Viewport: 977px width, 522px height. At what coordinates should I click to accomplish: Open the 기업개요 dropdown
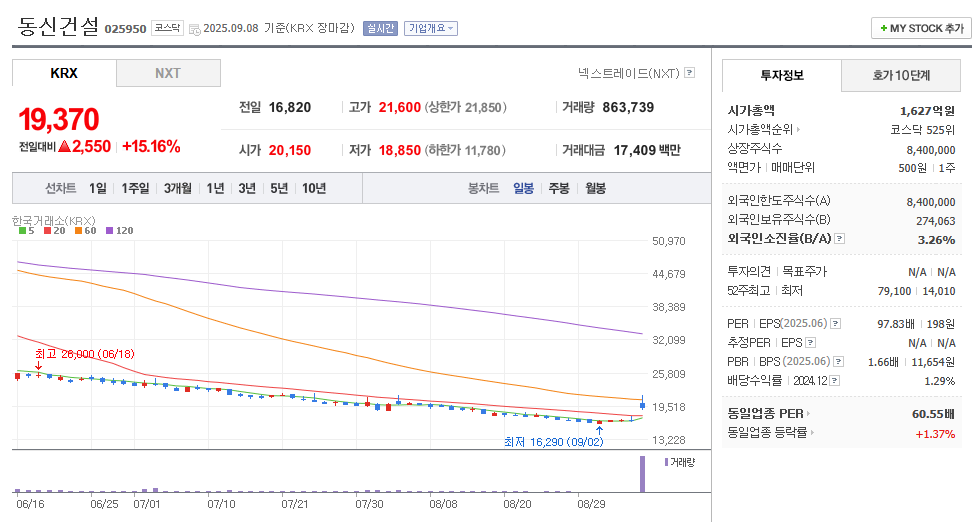(431, 29)
